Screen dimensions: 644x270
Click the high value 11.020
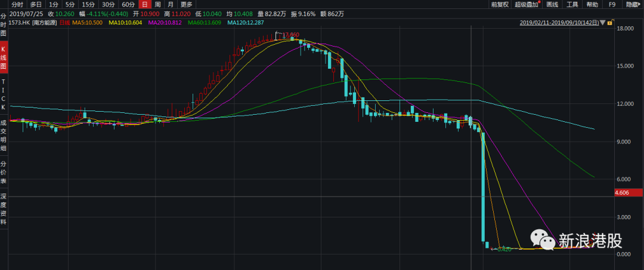click(181, 14)
